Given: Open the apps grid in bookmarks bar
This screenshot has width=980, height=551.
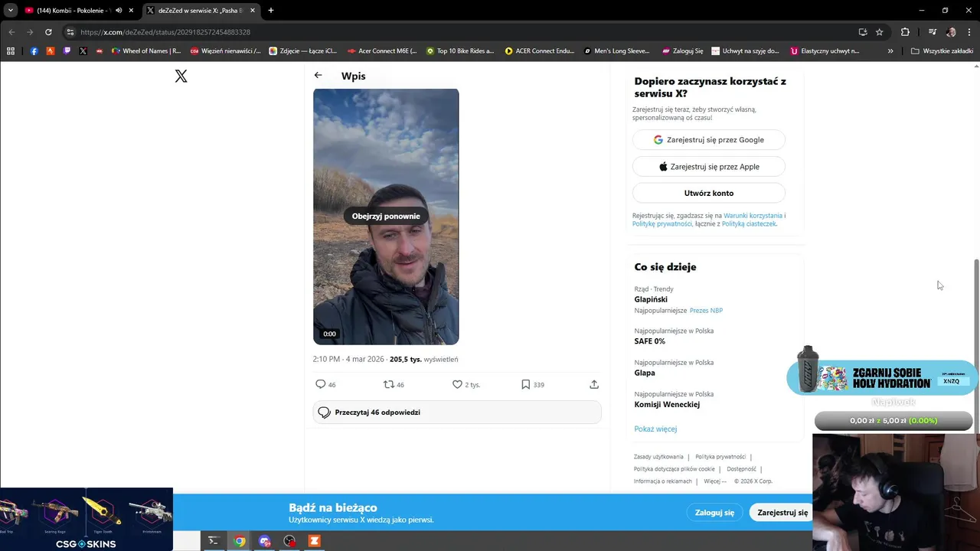Looking at the screenshot, I should 11,51.
